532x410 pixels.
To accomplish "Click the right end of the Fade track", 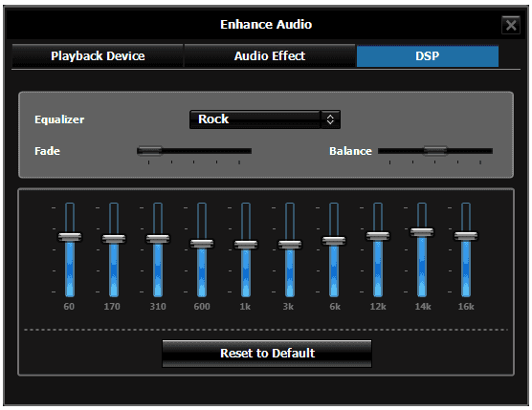I will pyautogui.click(x=250, y=151).
